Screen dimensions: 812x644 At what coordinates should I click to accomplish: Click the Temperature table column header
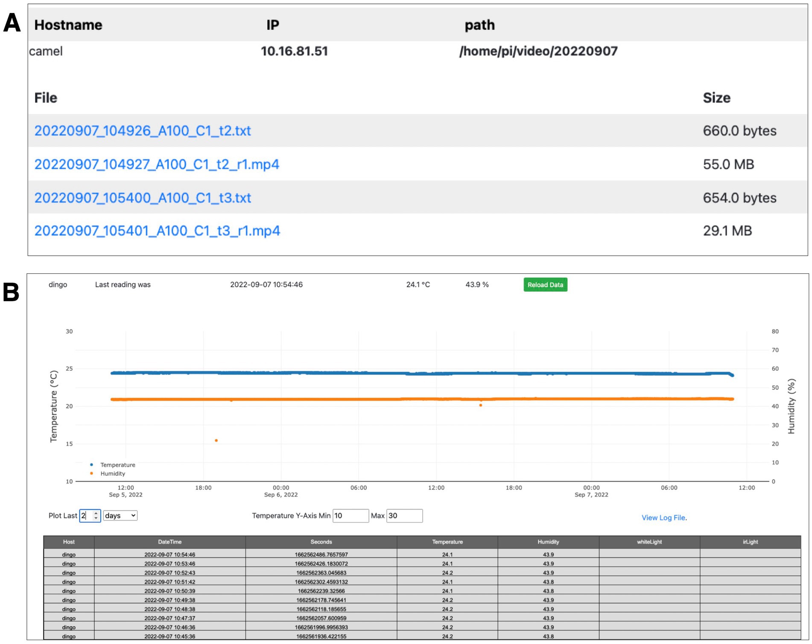(447, 542)
